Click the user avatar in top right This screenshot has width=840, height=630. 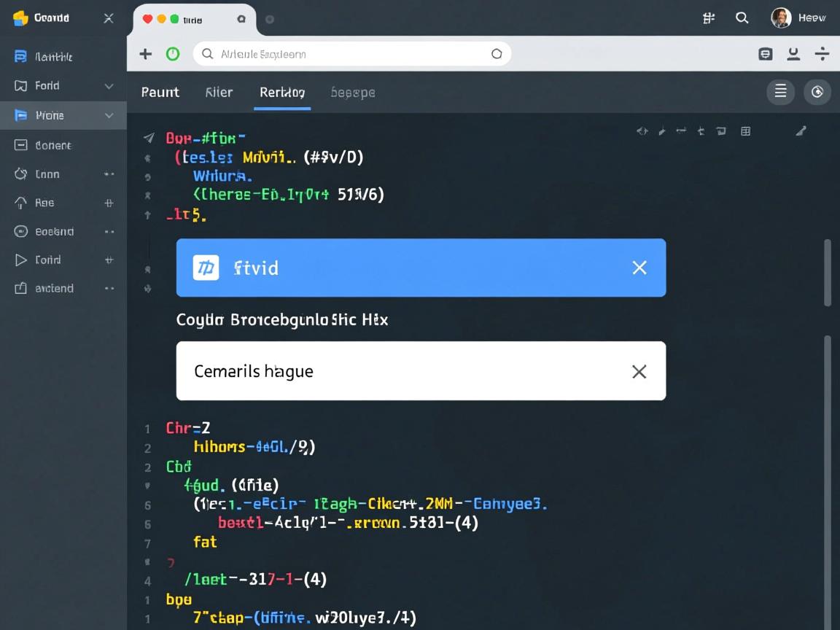[781, 18]
